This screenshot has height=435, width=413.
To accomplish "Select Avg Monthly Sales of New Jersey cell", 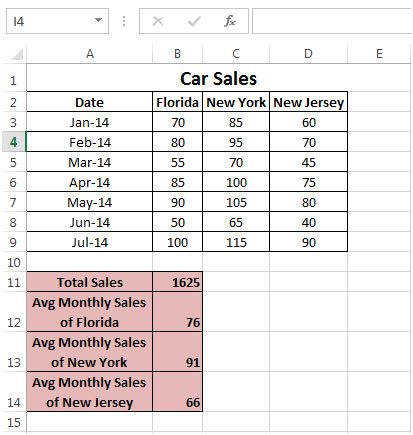I will (89, 392).
